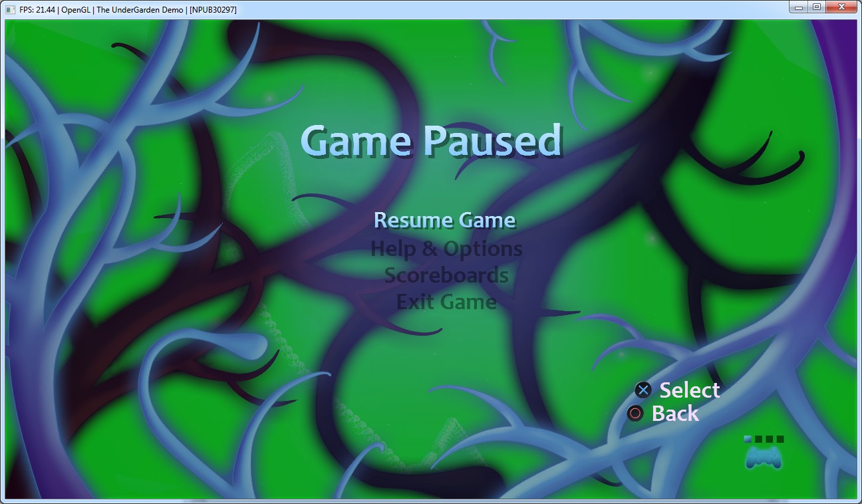Maximize the UnderGarden Demo window
862x504 pixels.
[817, 7]
